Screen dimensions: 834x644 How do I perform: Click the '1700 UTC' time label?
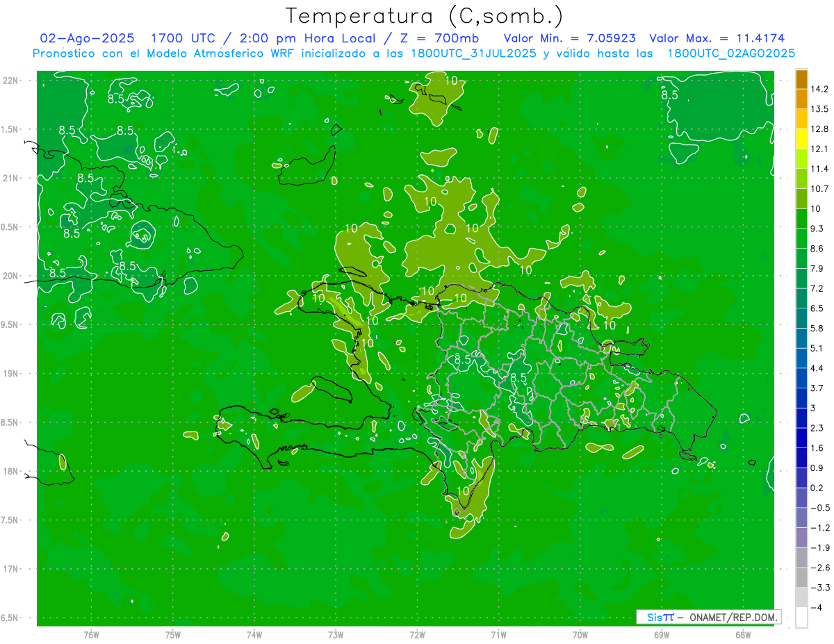(181, 38)
